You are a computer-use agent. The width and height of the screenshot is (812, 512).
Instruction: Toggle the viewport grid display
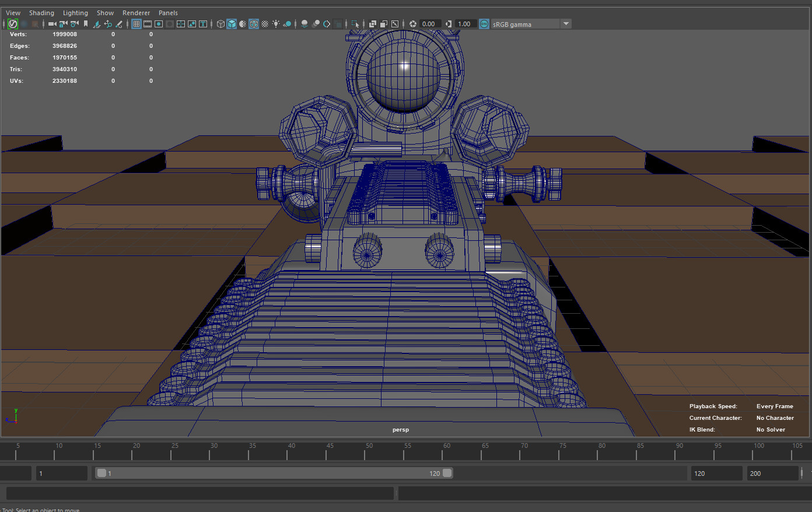coord(136,24)
